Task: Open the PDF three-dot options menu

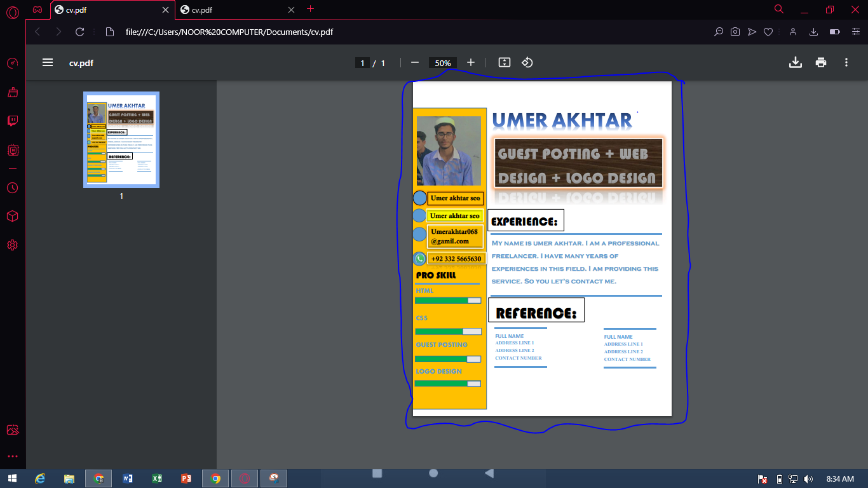Action: point(846,62)
